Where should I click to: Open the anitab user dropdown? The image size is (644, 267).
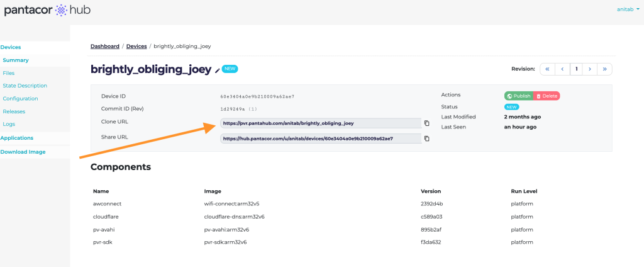pos(628,9)
